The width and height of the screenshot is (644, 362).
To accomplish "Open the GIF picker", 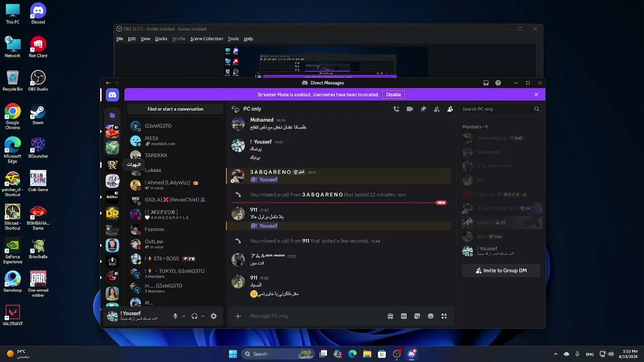I will tap(404, 316).
